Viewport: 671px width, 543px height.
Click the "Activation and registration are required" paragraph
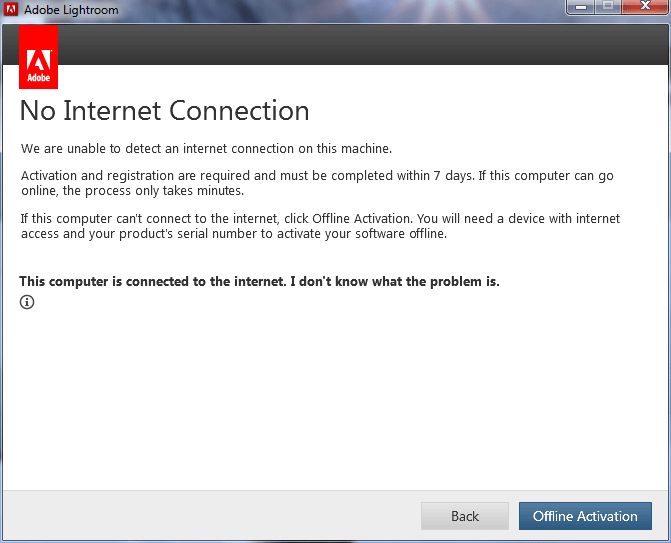pyautogui.click(x=317, y=183)
